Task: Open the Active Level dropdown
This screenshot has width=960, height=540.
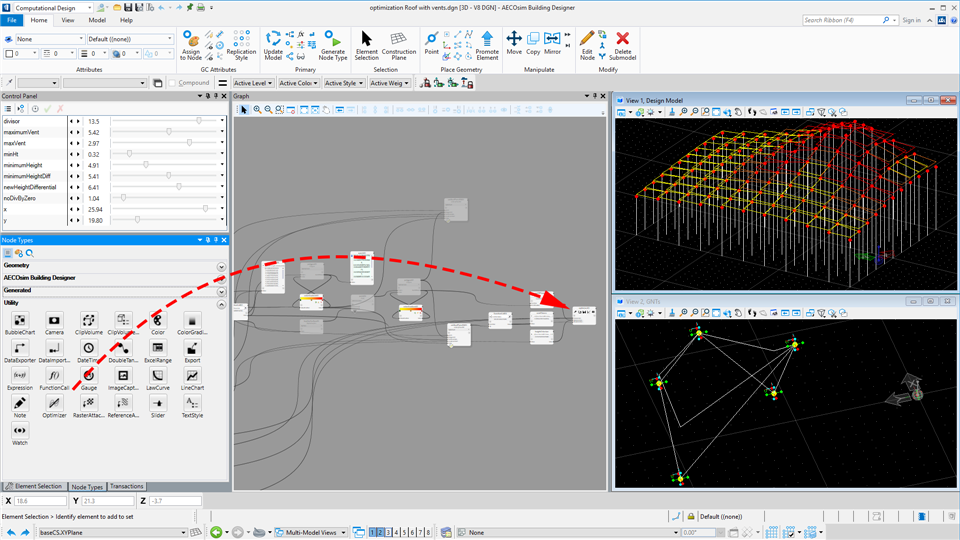Action: coord(253,83)
